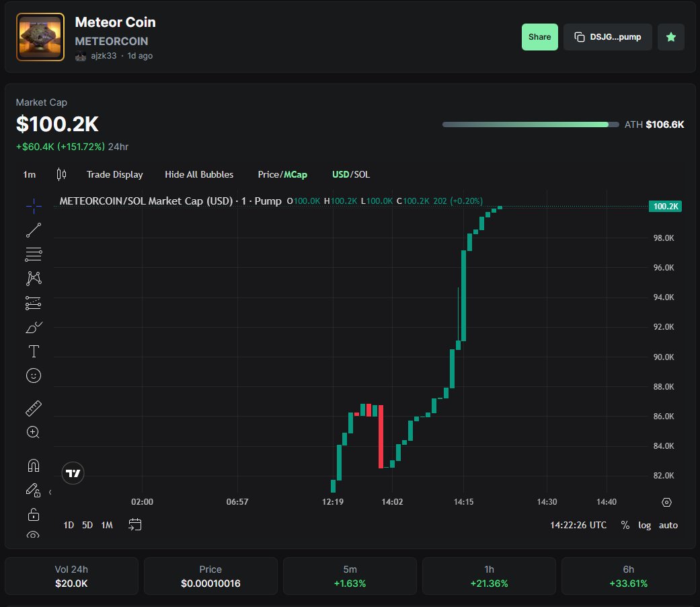Screen dimensions: 700x607
Task: Click the +$60.4K (+151.72%) change text
Action: pos(61,147)
